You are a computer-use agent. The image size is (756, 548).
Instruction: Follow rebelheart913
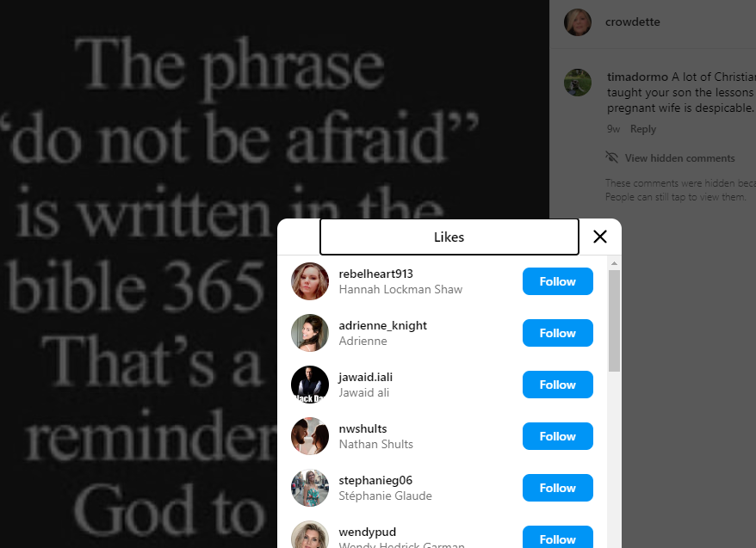[558, 281]
